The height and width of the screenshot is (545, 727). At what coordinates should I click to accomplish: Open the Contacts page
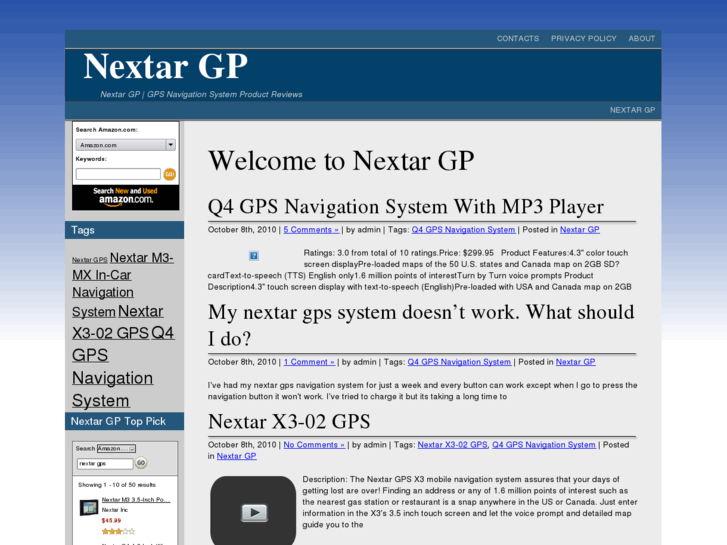pos(517,38)
